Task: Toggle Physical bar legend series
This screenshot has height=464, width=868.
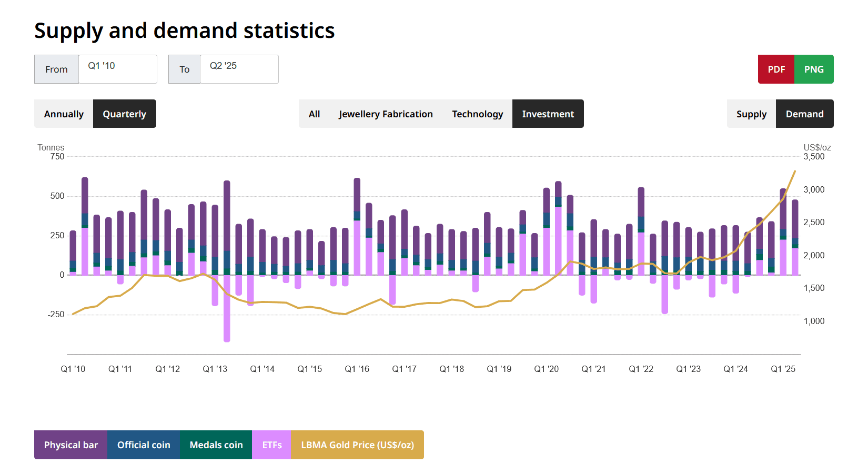Action: [x=71, y=445]
